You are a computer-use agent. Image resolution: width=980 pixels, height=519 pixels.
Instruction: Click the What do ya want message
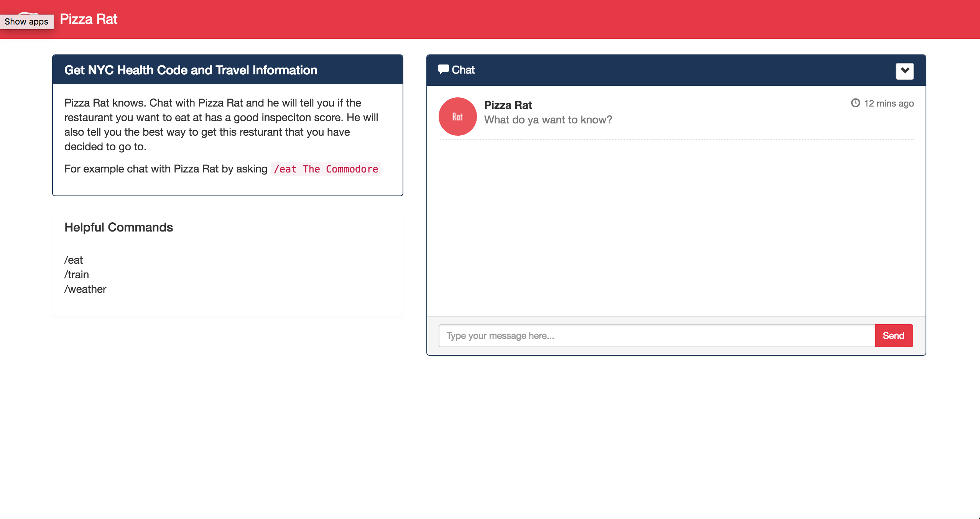pos(548,120)
